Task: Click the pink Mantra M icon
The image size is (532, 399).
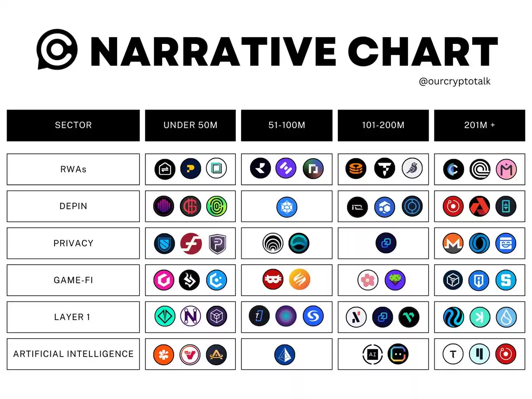Action: [506, 169]
